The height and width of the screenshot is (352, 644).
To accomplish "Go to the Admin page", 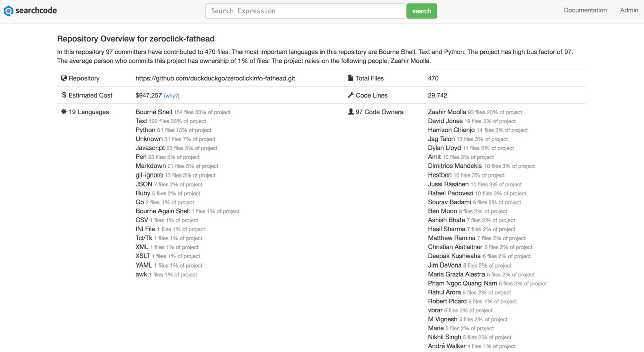I will pyautogui.click(x=629, y=10).
